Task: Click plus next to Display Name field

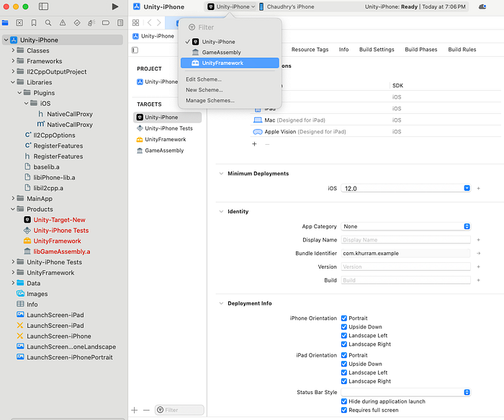Action: [478, 240]
